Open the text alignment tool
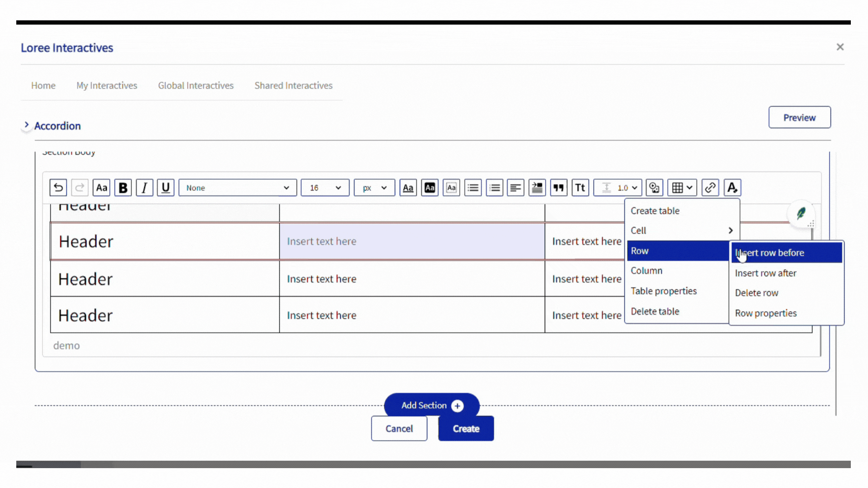This screenshot has width=868, height=488. (x=515, y=188)
